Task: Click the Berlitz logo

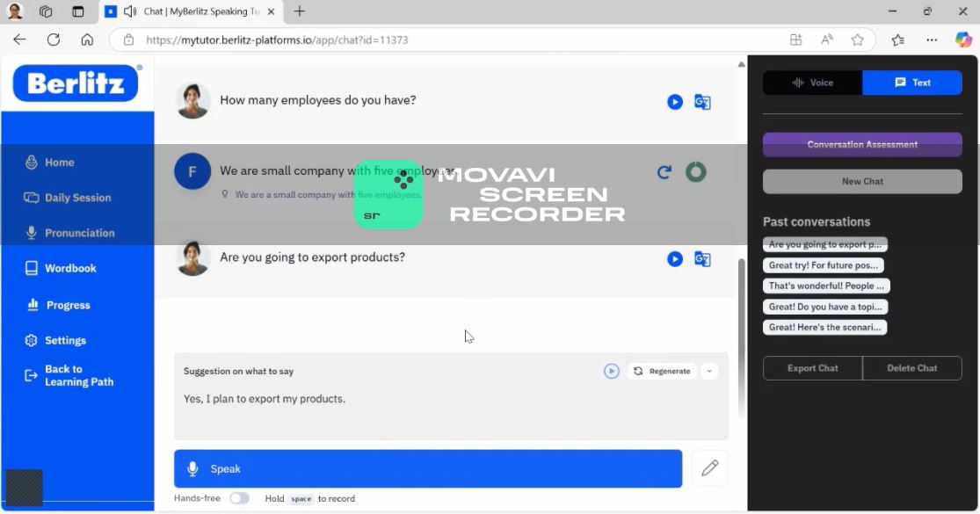Action: pyautogui.click(x=76, y=83)
